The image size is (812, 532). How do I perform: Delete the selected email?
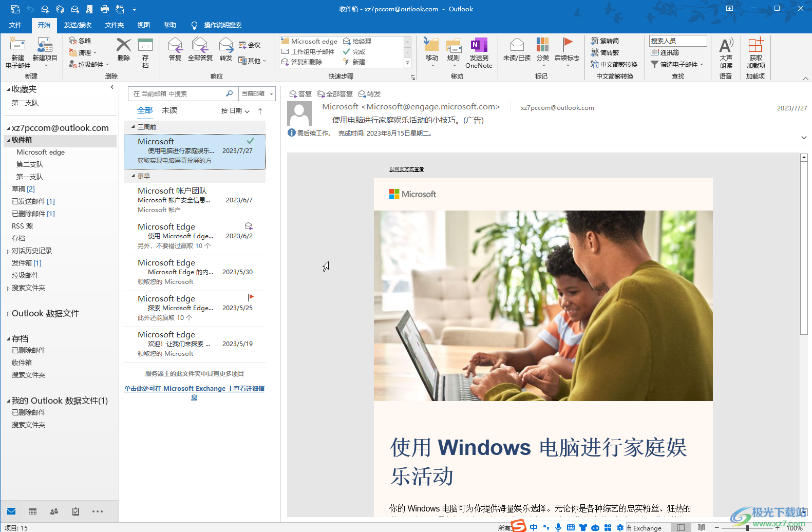point(123,49)
